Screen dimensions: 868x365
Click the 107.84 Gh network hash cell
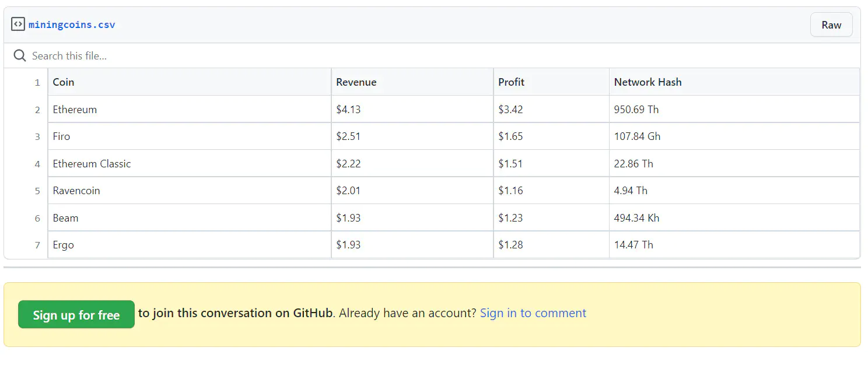pos(734,136)
